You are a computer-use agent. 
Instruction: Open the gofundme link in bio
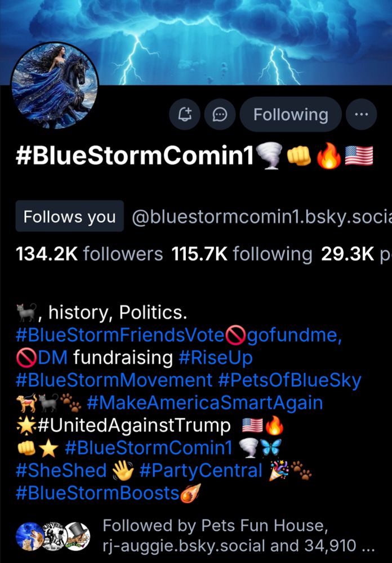pyautogui.click(x=295, y=336)
